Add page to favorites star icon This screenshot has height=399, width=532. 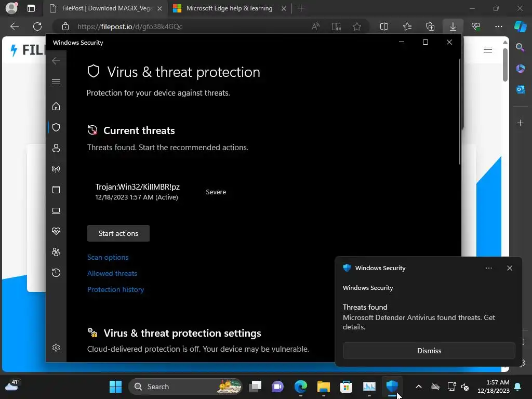pyautogui.click(x=356, y=26)
